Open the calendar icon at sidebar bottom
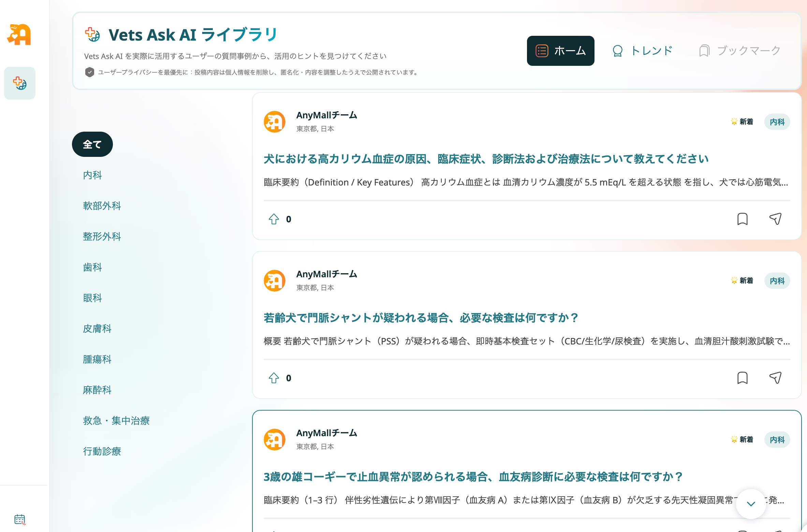The width and height of the screenshot is (807, 532). coord(20,519)
